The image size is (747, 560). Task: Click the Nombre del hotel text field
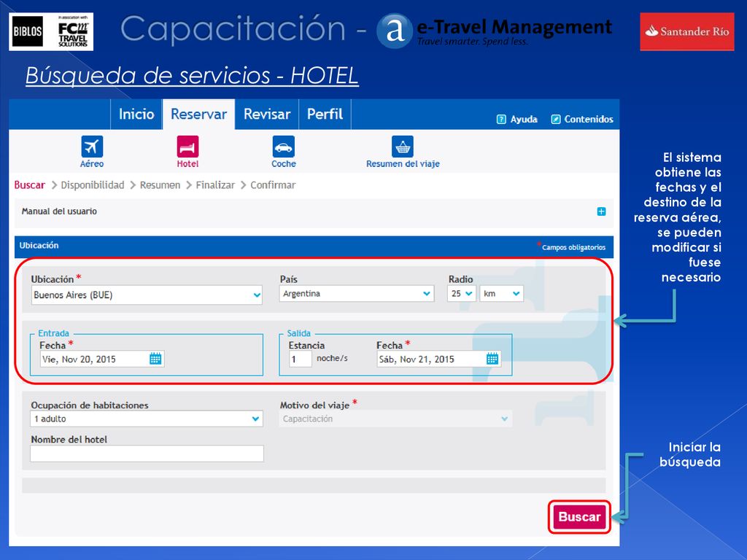tap(147, 454)
